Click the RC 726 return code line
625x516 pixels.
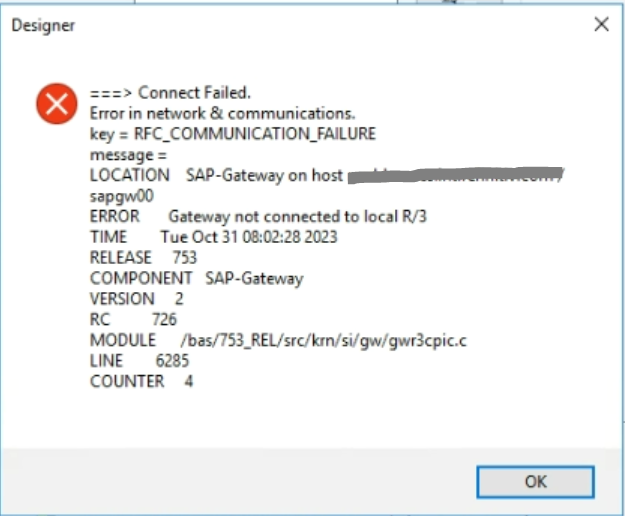(133, 320)
